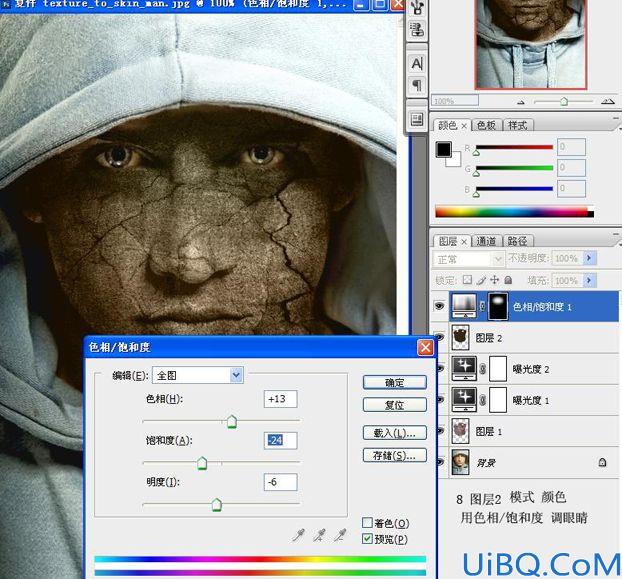Close the 色相/饱和度 dialog
This screenshot has height=579, width=622.
[x=425, y=348]
